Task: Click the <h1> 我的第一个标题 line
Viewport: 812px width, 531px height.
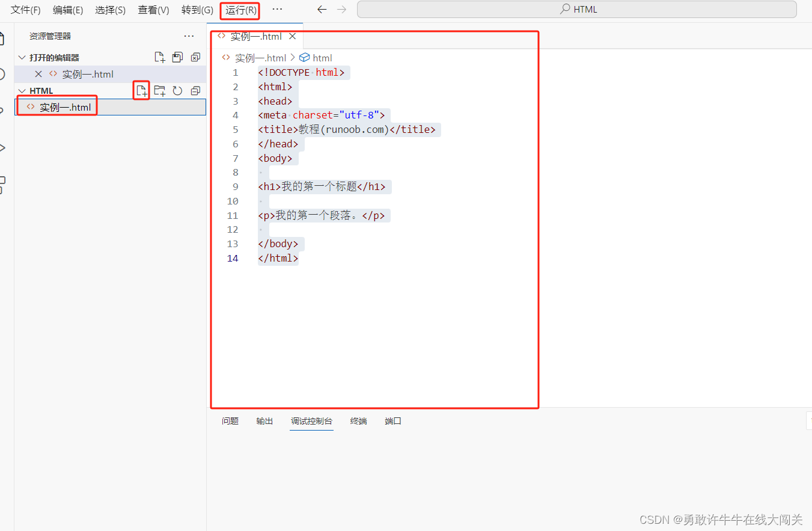Action: [322, 187]
